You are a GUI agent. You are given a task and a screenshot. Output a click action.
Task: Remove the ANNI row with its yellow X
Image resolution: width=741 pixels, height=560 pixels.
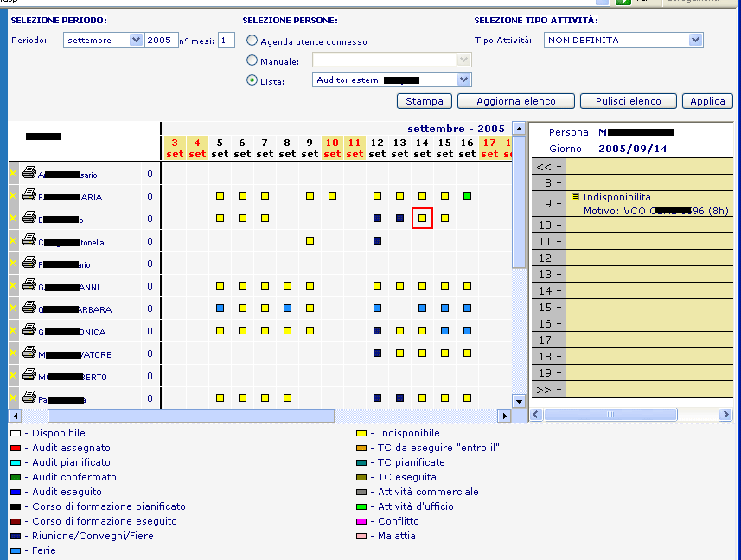(x=13, y=286)
